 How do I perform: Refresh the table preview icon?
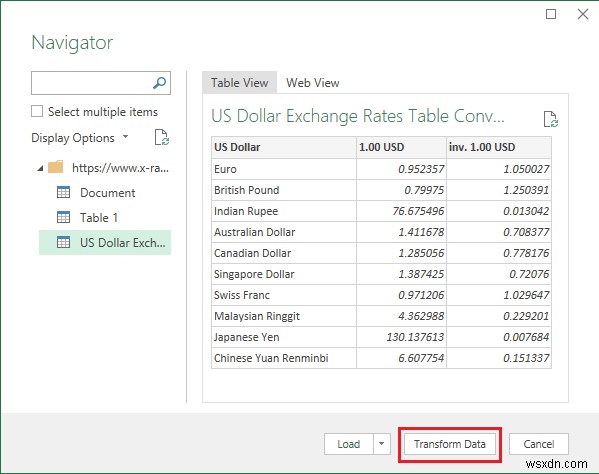(x=550, y=119)
